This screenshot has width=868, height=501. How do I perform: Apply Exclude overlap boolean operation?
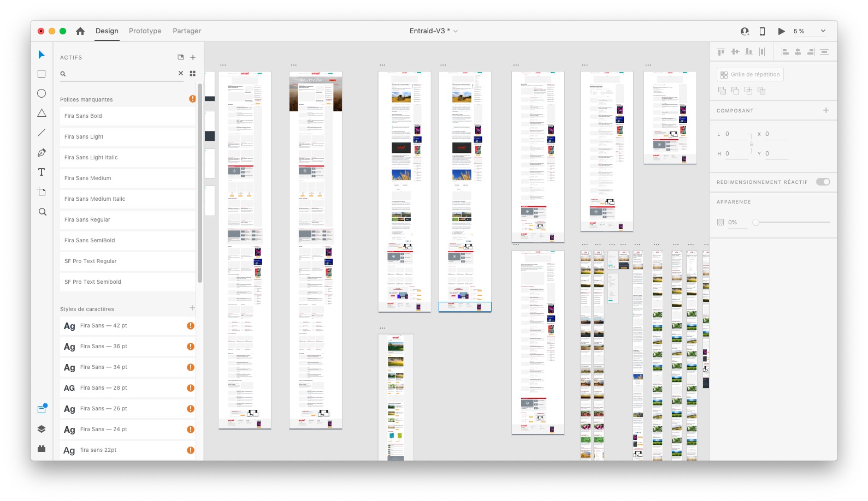pyautogui.click(x=761, y=91)
